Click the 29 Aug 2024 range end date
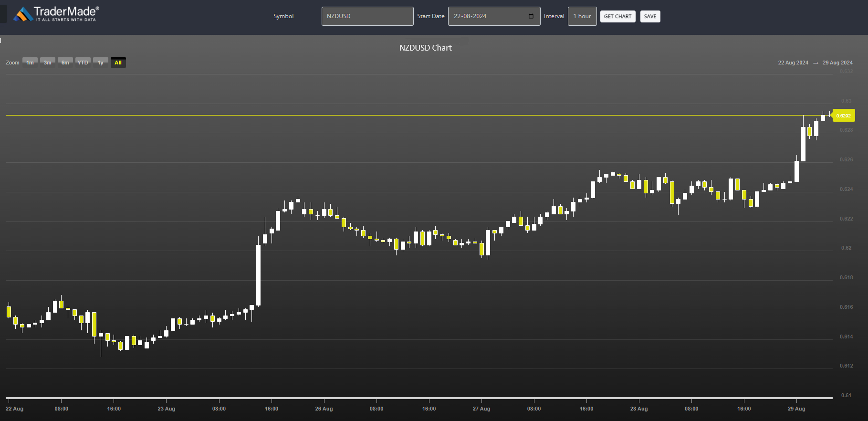The height and width of the screenshot is (421, 868). coord(837,63)
